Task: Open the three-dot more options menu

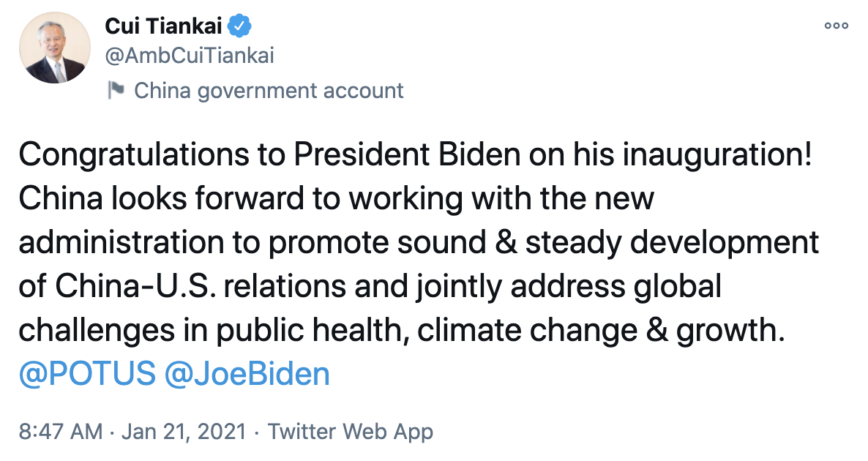Action: tap(836, 26)
